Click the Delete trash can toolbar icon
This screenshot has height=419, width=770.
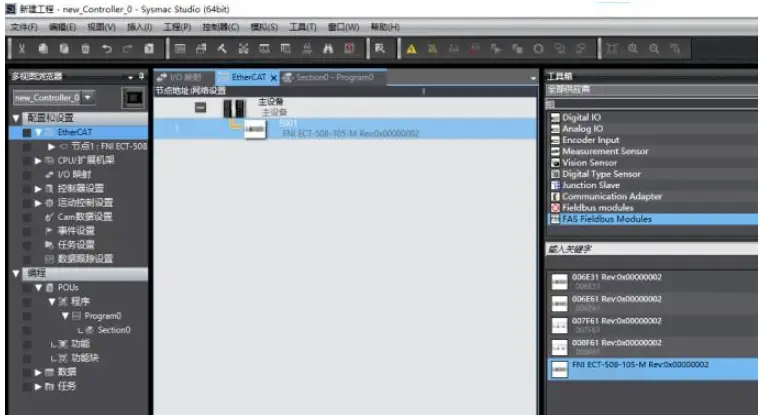(x=85, y=49)
